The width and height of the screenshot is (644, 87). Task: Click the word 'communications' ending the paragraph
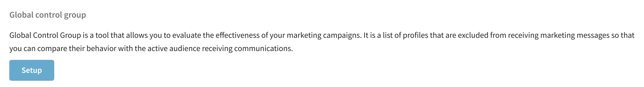click(263, 48)
